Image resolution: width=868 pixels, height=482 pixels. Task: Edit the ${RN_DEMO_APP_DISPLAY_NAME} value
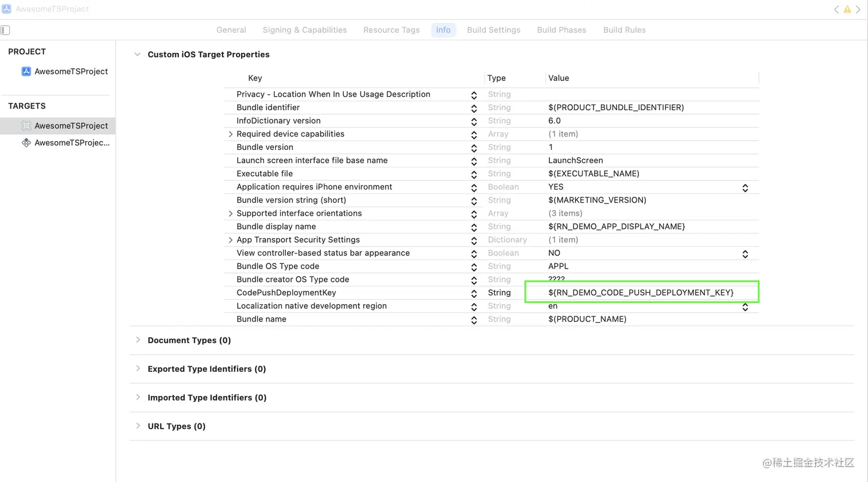coord(617,227)
